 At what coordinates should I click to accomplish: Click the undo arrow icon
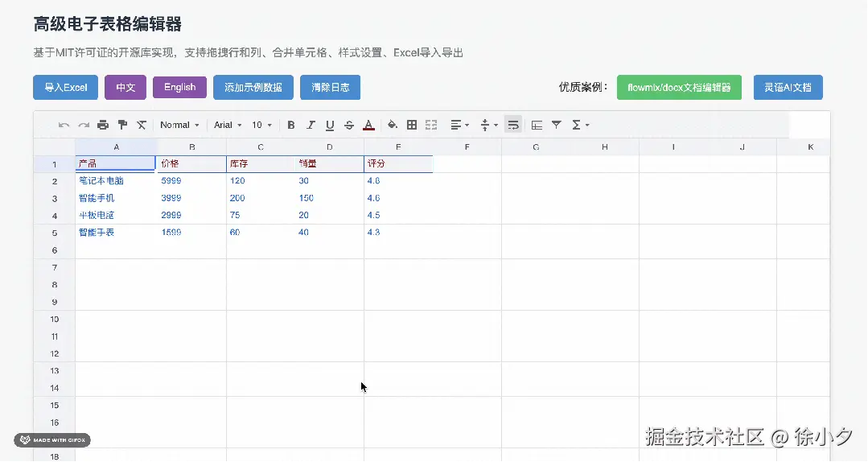pos(64,125)
